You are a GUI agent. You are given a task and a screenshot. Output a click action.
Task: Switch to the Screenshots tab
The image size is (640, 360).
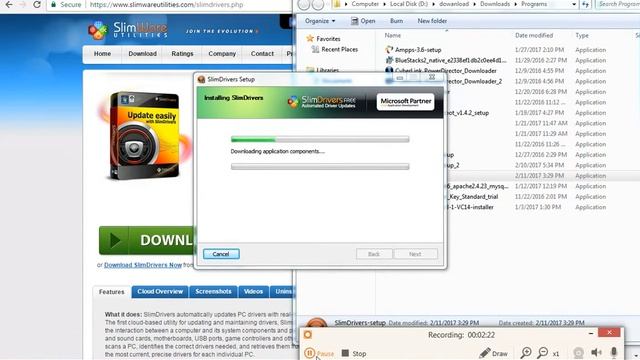(213, 291)
